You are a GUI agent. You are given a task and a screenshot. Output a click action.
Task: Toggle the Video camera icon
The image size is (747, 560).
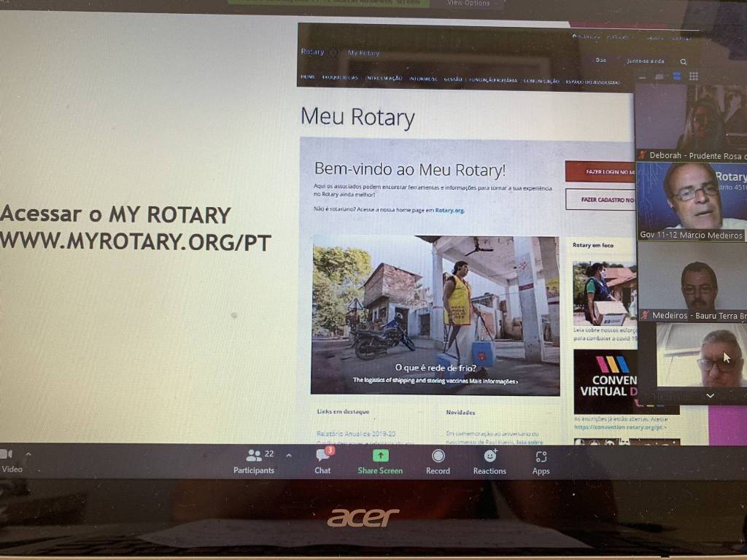(x=7, y=455)
